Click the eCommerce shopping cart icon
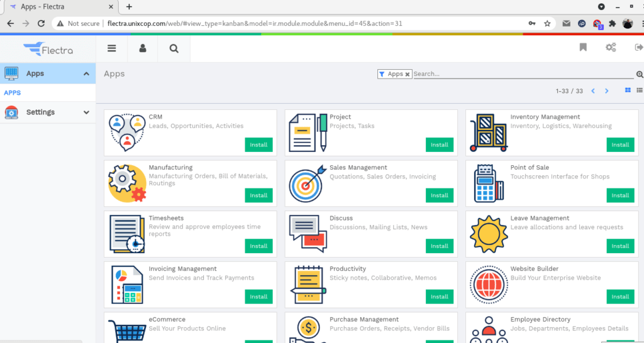The image size is (644, 343). coord(127,330)
